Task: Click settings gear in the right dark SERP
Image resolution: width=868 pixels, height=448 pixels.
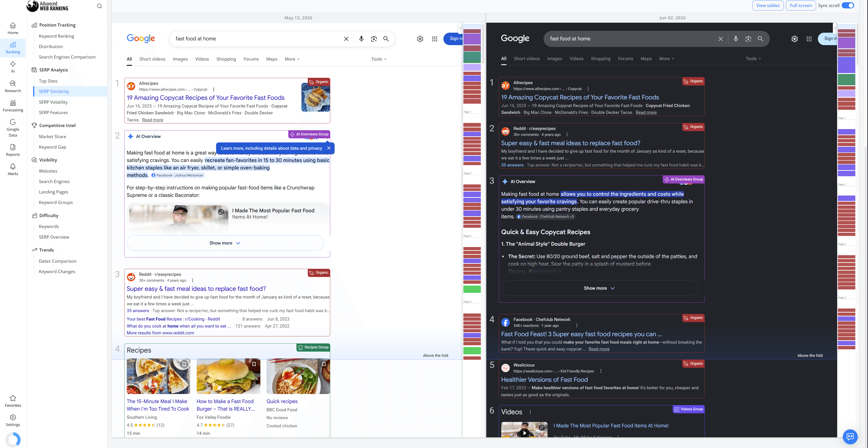Action: tap(795, 39)
